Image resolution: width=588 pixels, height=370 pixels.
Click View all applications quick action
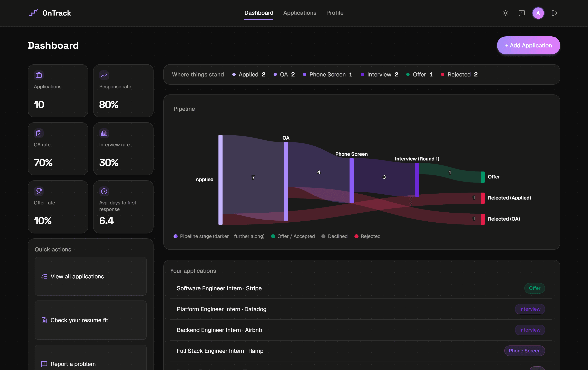click(91, 276)
